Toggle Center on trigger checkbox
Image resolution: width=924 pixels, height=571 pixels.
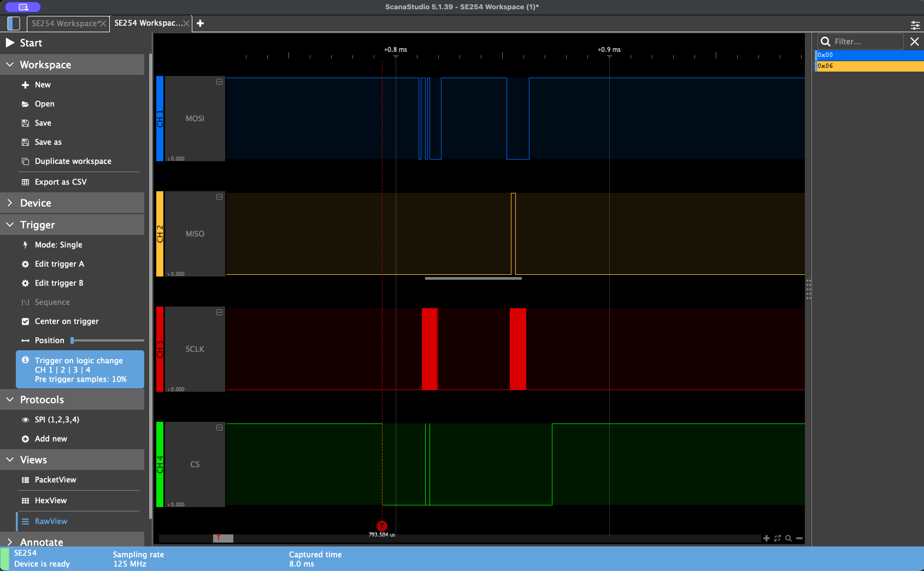coord(25,321)
